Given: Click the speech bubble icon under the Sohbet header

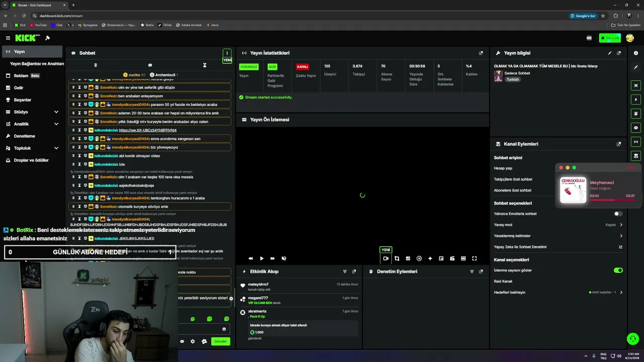Looking at the screenshot, I should tap(150, 65).
